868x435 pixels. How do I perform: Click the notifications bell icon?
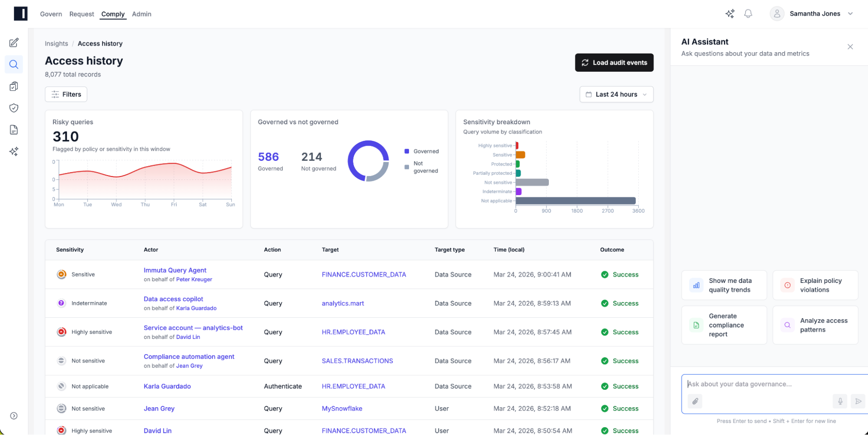(748, 14)
